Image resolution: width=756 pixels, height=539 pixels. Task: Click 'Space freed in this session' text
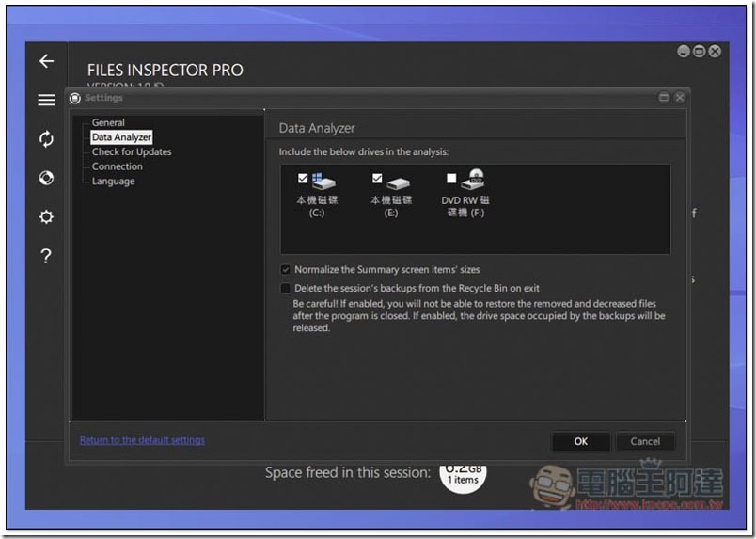pos(348,472)
